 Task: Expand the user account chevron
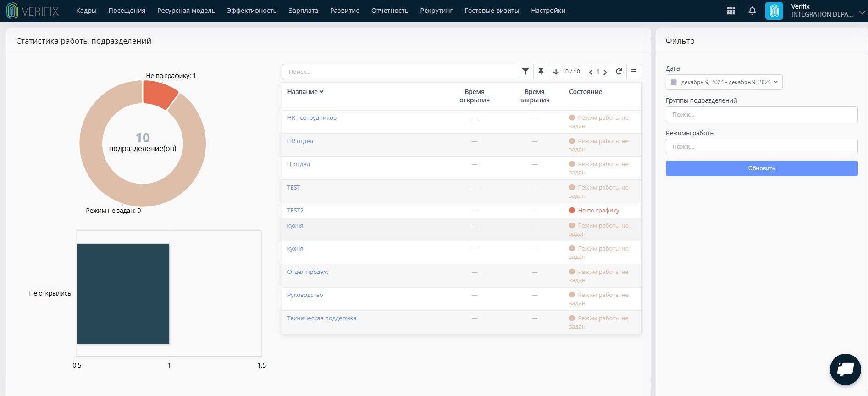pos(862,12)
